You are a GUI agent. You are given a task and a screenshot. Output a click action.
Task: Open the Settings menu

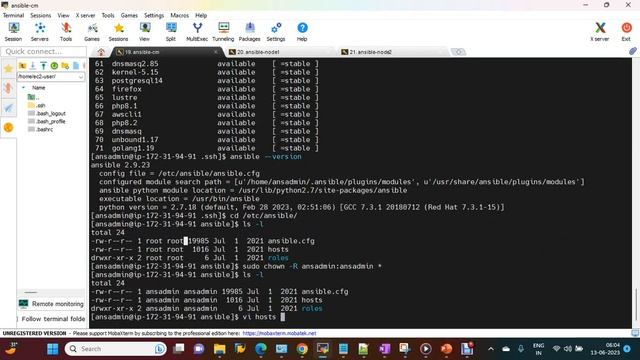click(154, 15)
